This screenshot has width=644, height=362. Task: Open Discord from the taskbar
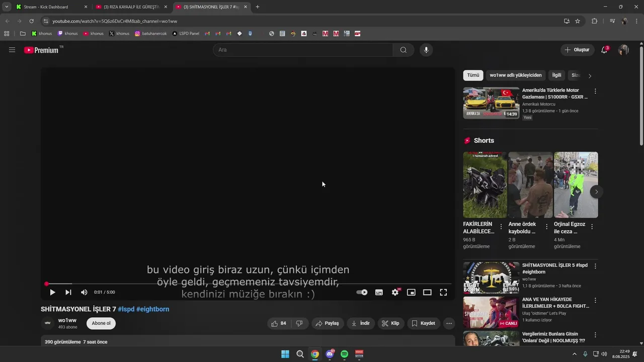(330, 354)
